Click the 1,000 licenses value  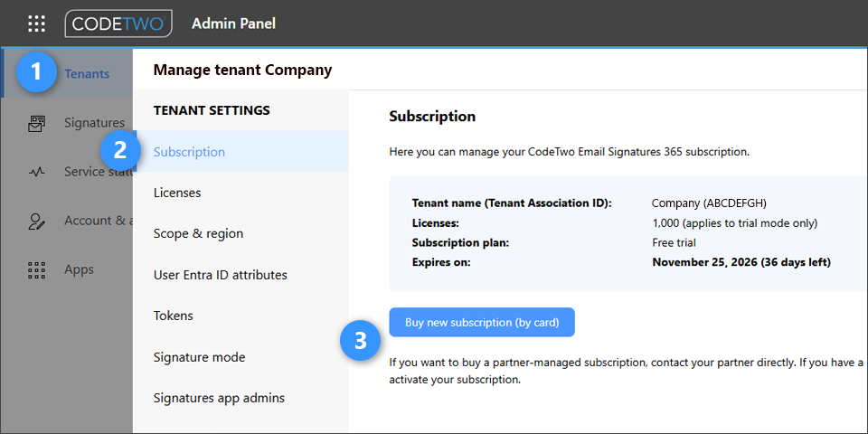click(x=734, y=223)
